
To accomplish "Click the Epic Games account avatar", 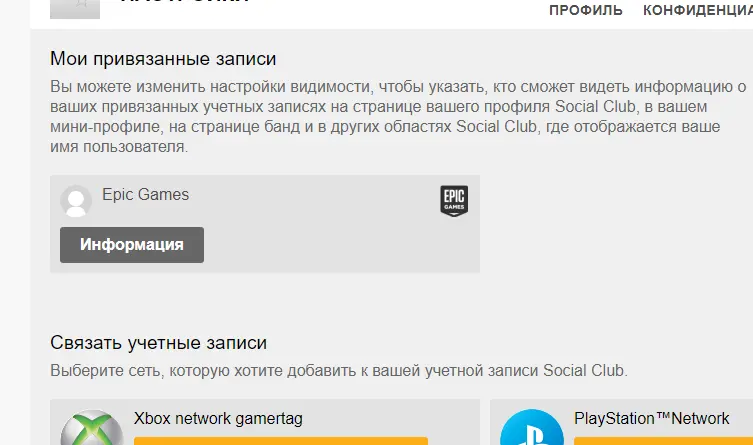I will pos(76,201).
